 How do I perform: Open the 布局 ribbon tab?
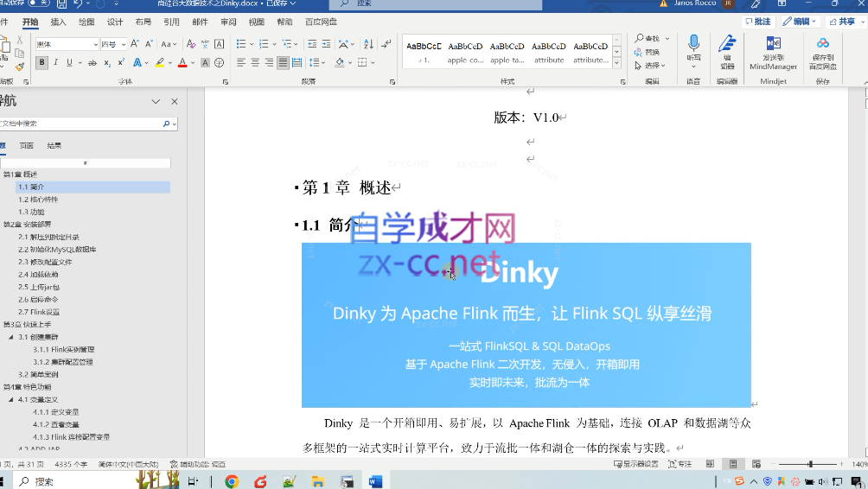[143, 22]
